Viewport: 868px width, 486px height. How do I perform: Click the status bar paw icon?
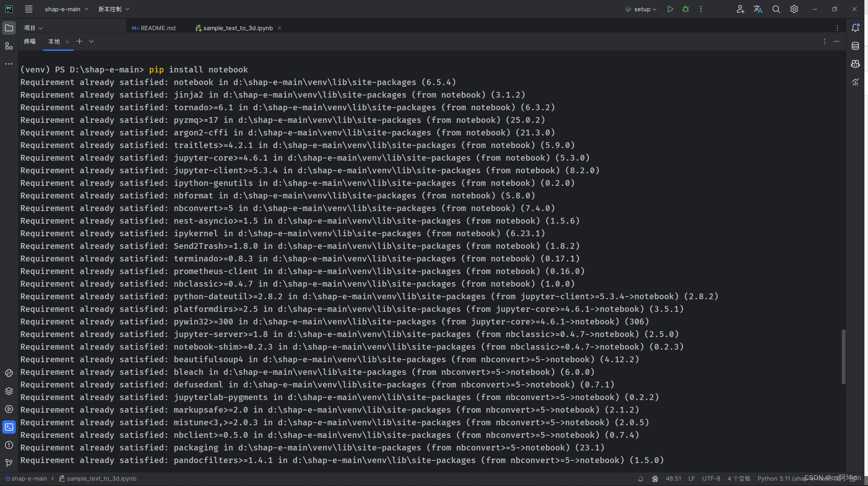pos(655,479)
